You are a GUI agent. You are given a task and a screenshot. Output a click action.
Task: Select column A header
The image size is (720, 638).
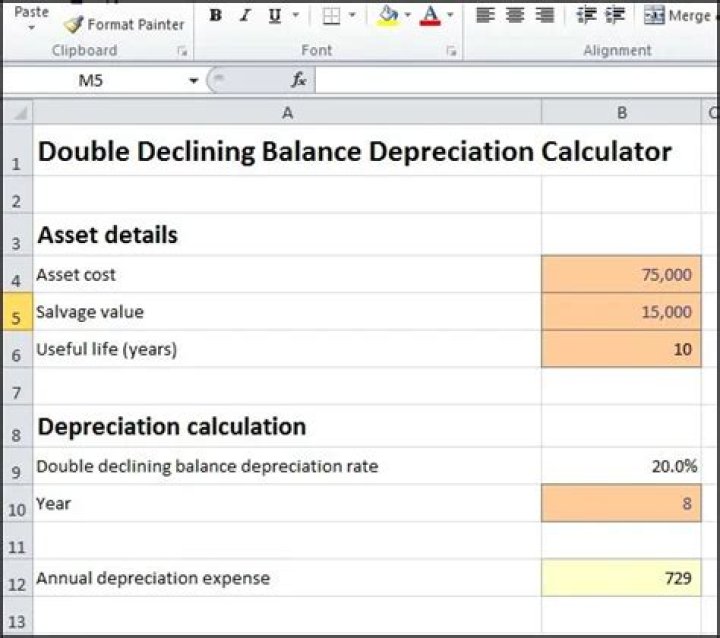pyautogui.click(x=287, y=113)
